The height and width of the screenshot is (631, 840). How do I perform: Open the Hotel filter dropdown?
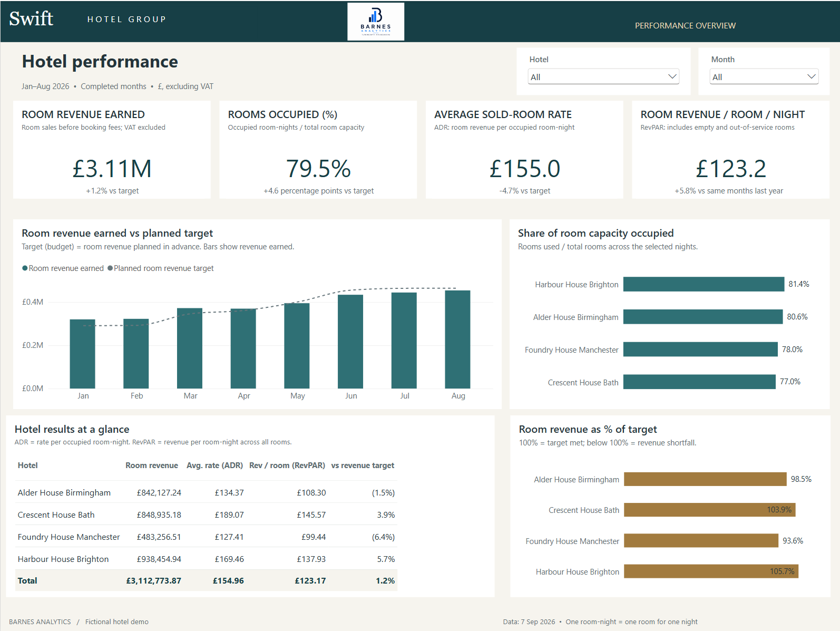(603, 77)
